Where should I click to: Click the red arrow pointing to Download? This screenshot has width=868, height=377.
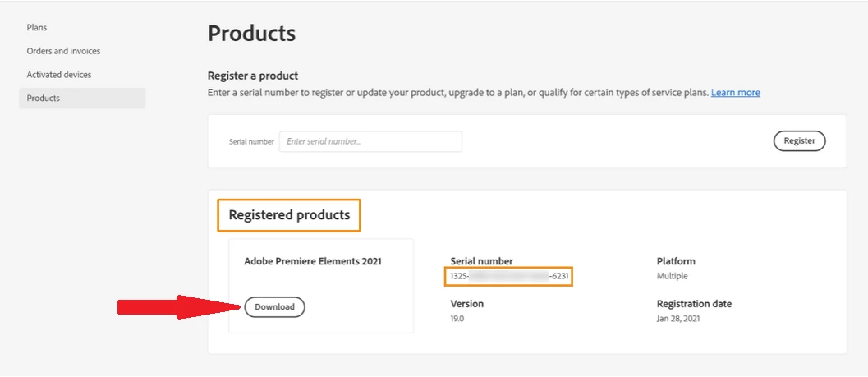[177, 307]
